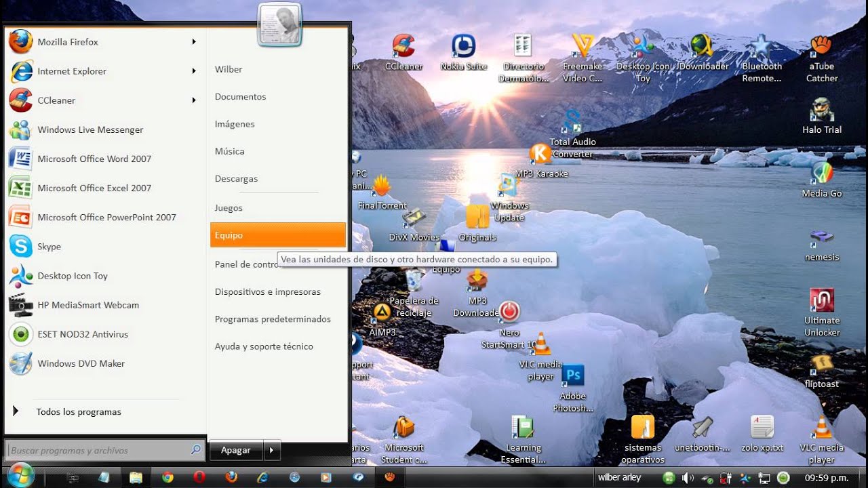Start Windows Live Messenger

[x=105, y=129]
